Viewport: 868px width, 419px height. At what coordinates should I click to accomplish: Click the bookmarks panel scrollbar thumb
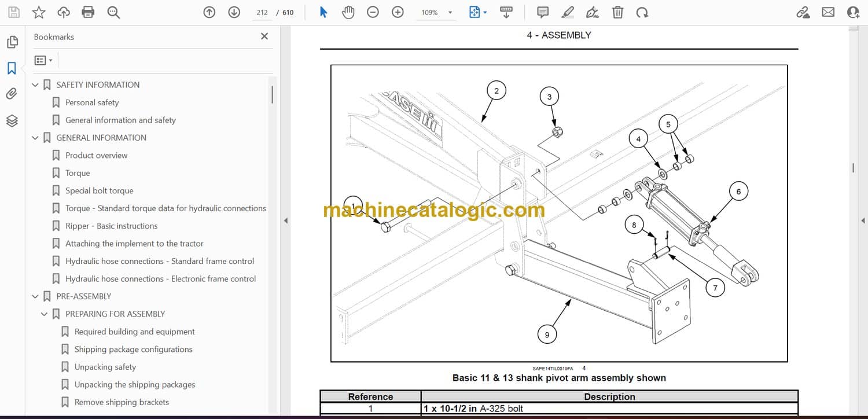272,94
